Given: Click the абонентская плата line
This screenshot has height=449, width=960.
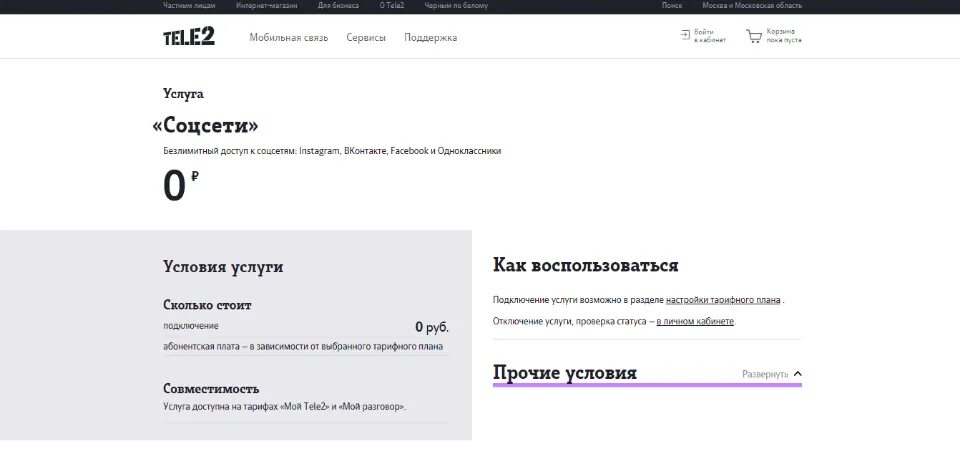Looking at the screenshot, I should coord(303,347).
